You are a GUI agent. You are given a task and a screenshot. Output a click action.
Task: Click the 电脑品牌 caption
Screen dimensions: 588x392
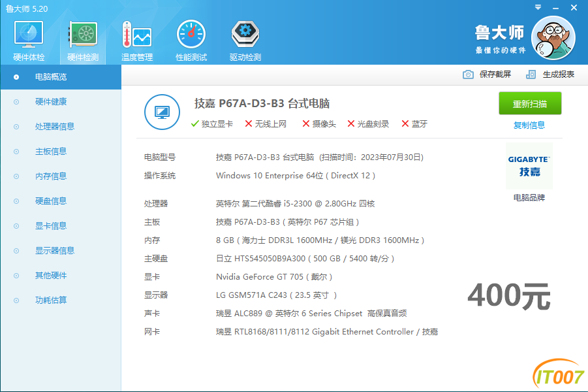tap(529, 197)
